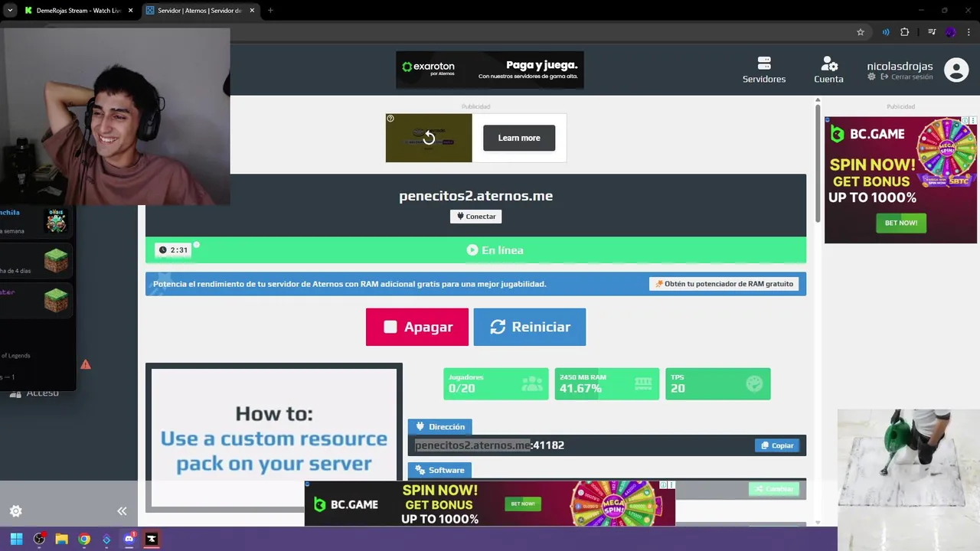Screen dimensions: 980x551
Task: Click the ad info icon on video ad
Action: (390, 119)
